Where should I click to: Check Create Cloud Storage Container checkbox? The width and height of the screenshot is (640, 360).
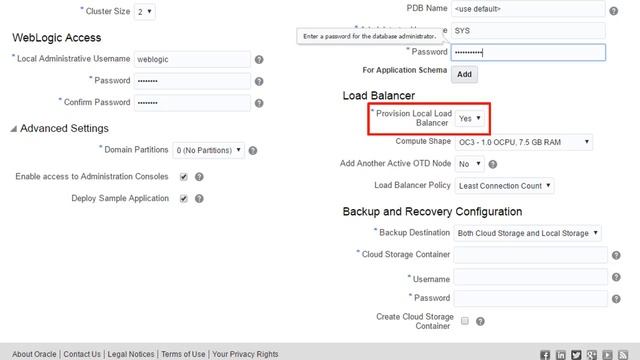[x=464, y=321]
